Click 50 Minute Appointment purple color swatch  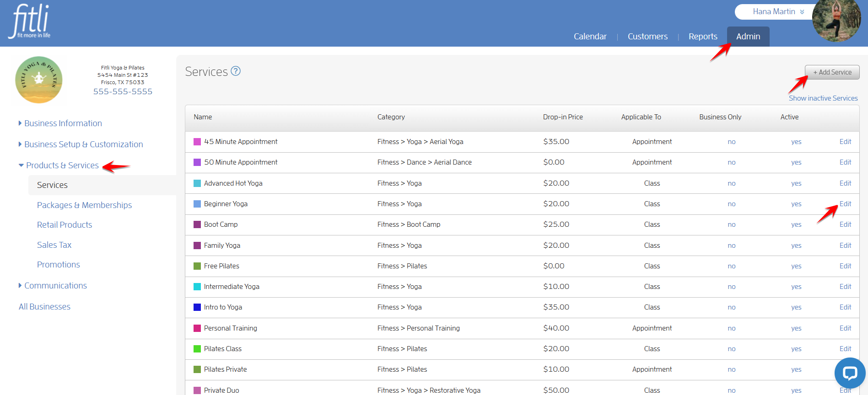tap(197, 162)
